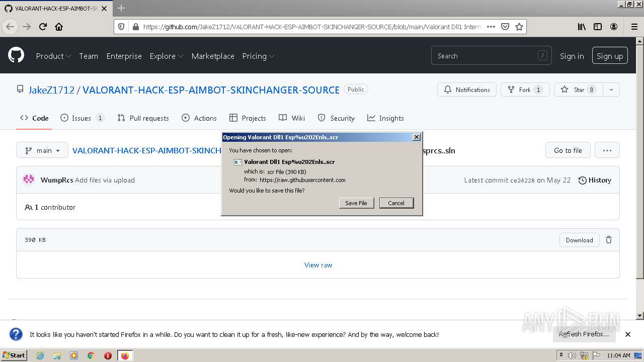644x362 pixels.
Task: Open Windows Explorer folder in taskbar
Action: 57,355
